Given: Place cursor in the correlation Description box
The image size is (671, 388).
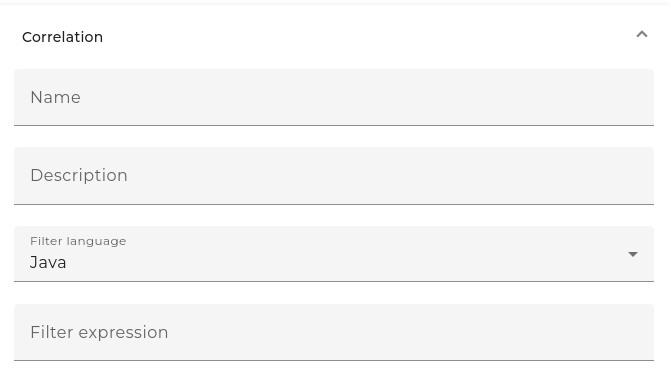Looking at the screenshot, I should (334, 176).
